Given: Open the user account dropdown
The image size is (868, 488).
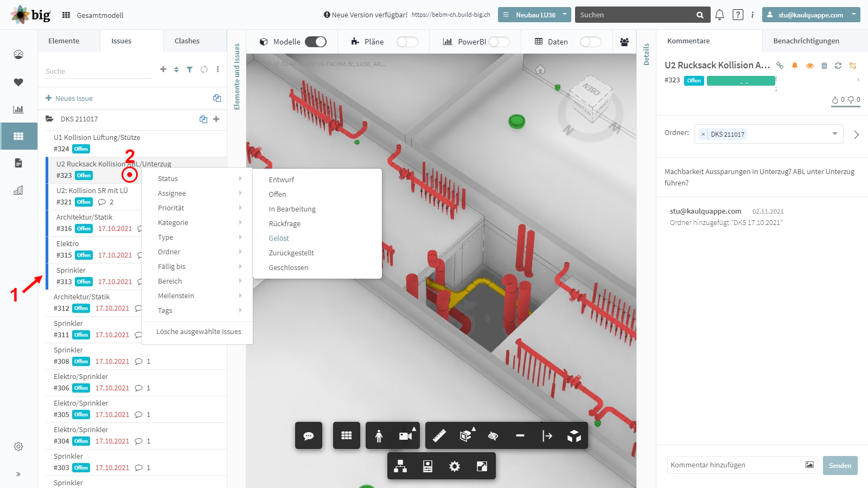Looking at the screenshot, I should 811,15.
